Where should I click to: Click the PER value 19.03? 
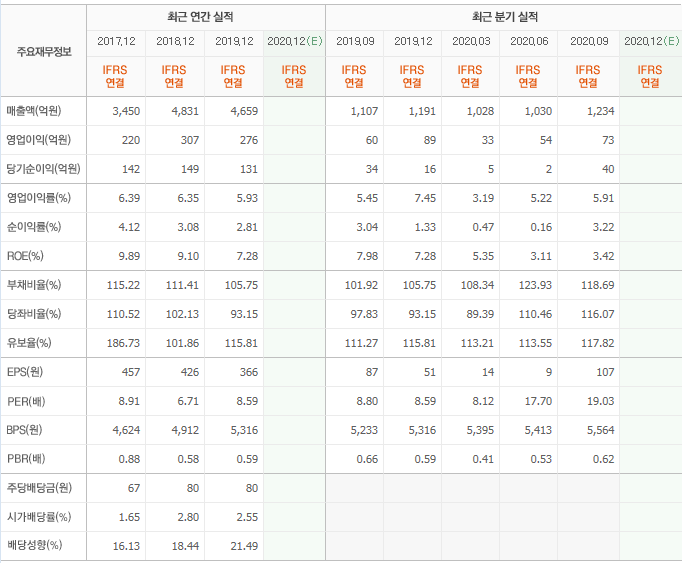click(601, 401)
